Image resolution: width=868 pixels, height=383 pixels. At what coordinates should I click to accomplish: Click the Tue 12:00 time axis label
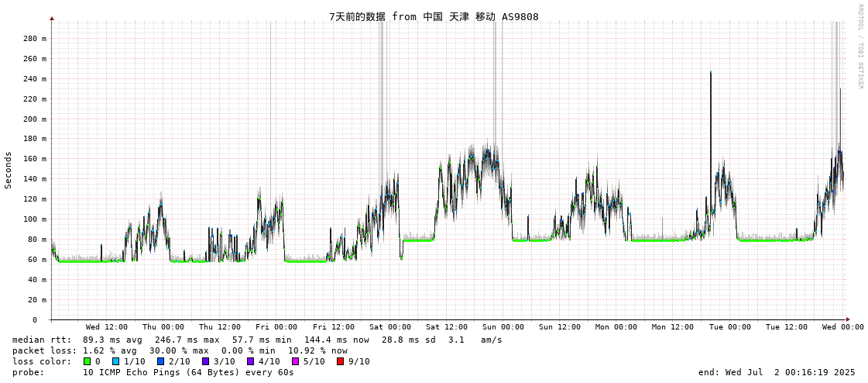(787, 327)
